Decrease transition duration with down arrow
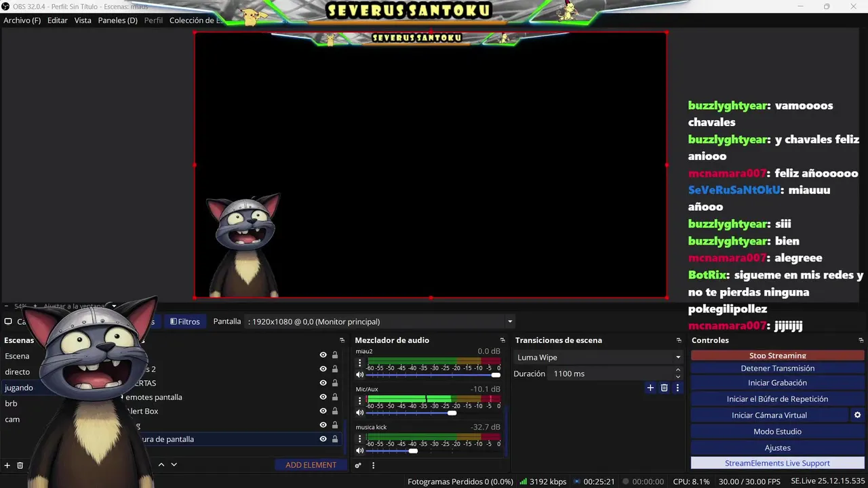Screen dimensions: 868x488 pos(677,377)
